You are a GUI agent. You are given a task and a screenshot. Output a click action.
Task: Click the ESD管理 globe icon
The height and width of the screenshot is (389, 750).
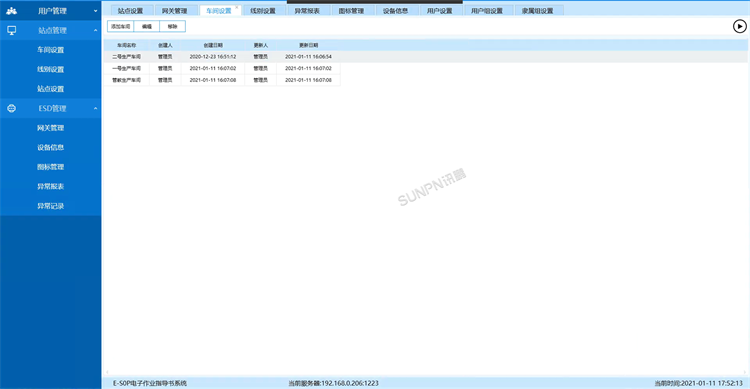click(x=11, y=109)
